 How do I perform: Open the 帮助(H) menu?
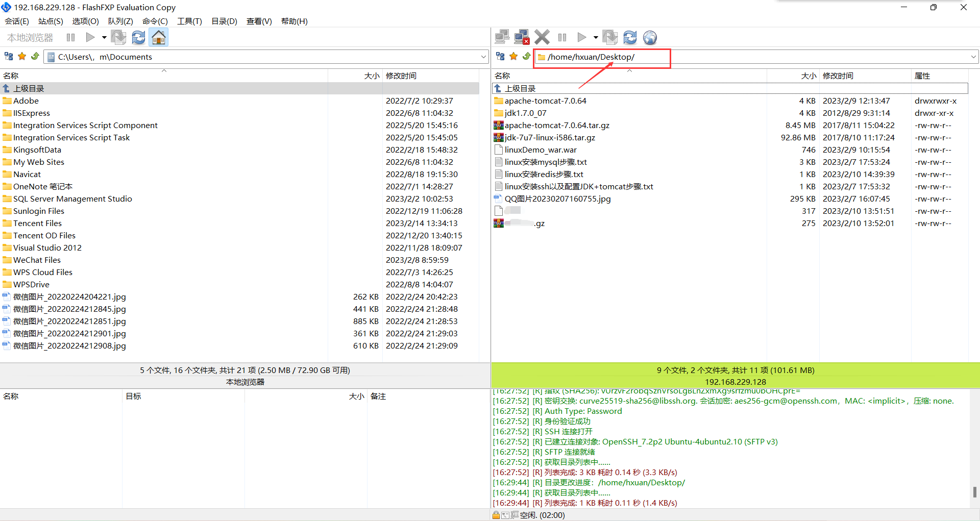(294, 21)
